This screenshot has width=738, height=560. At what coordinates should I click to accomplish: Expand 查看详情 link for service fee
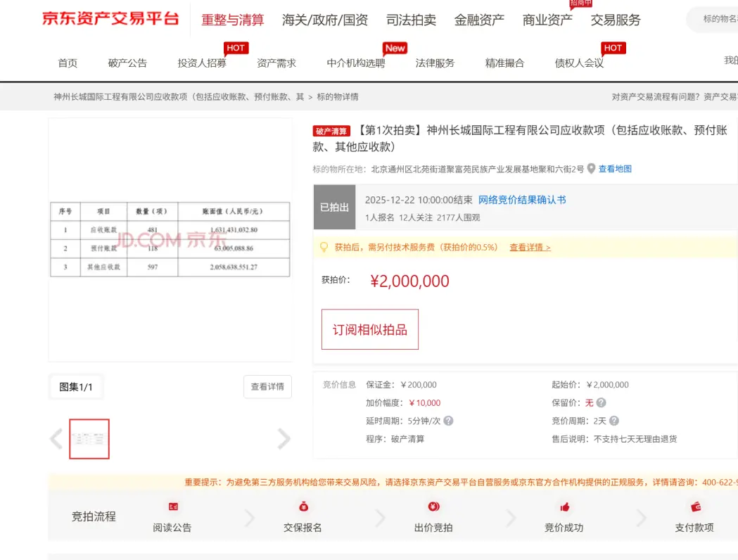click(530, 248)
